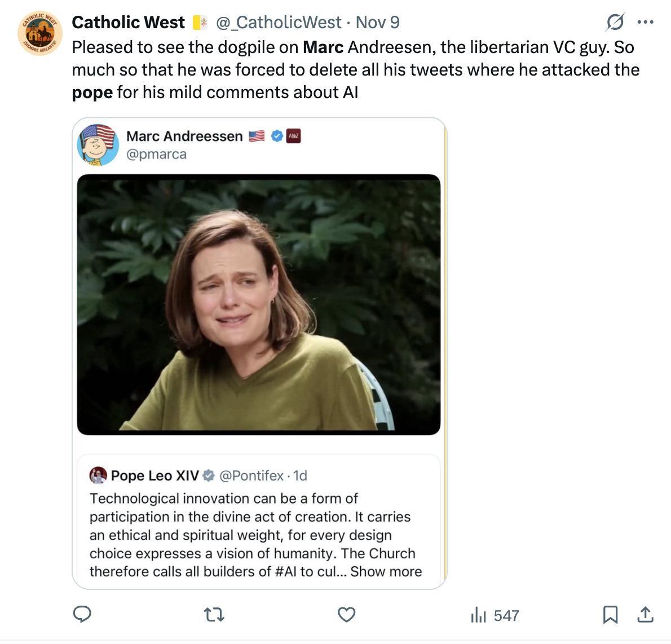Expand the Pope's tweet with Show more
Screen dimensions: 671x644
point(386,571)
